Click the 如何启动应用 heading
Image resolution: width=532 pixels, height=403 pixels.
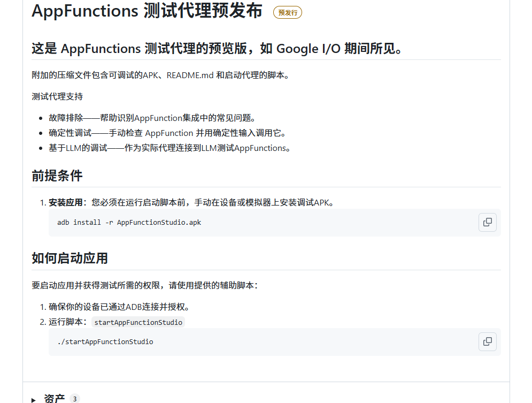70,258
